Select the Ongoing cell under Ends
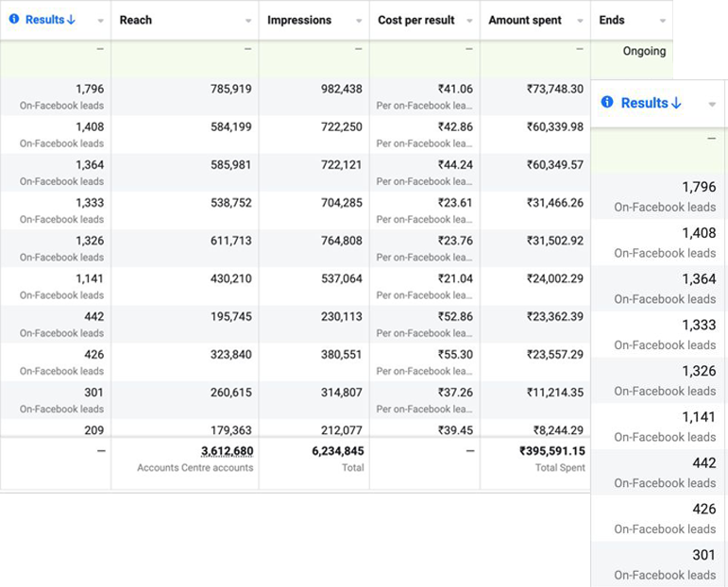Viewport: 728px width, 587px height. [x=644, y=51]
